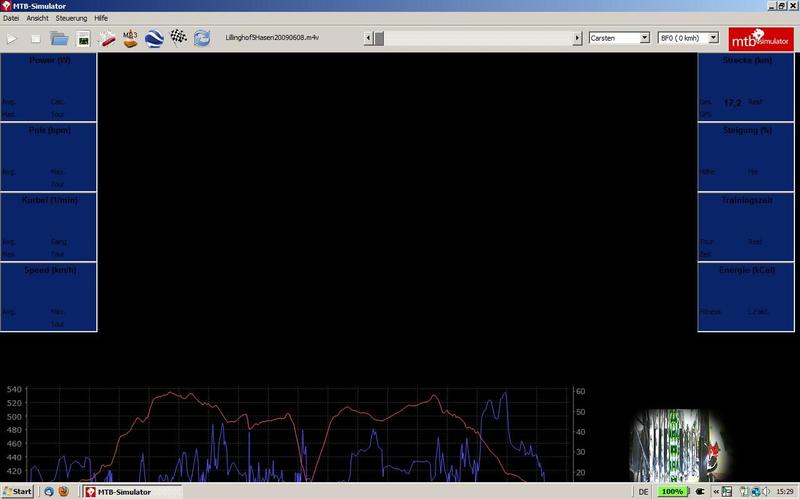The height and width of the screenshot is (499, 800).
Task: Click the MTB-Simulator taskbar button
Action: 132,492
